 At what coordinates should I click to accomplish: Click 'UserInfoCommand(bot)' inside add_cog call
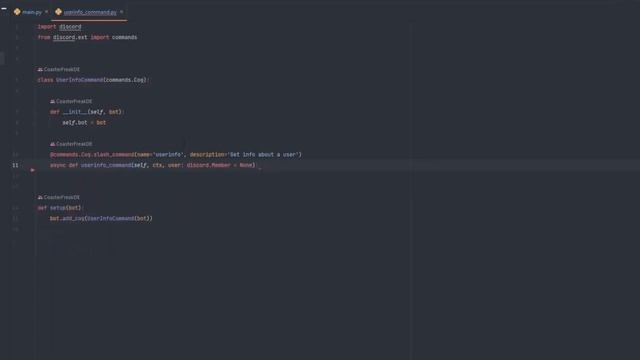click(x=118, y=218)
